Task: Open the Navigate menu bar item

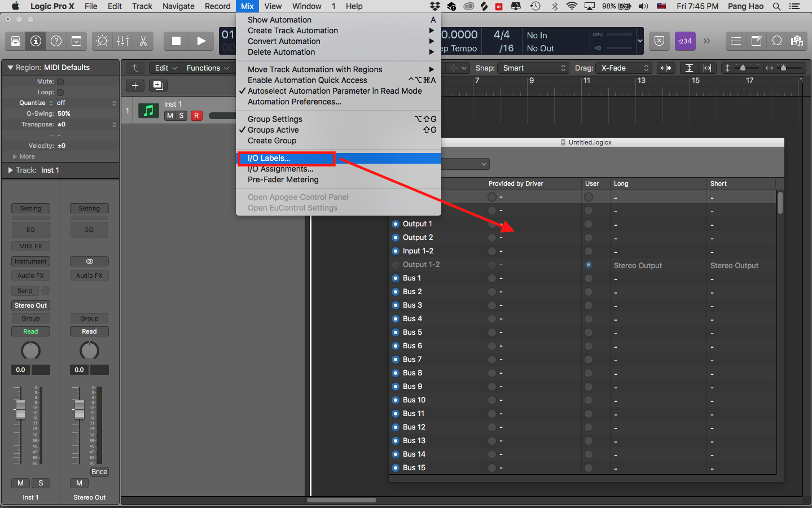Action: click(x=178, y=6)
